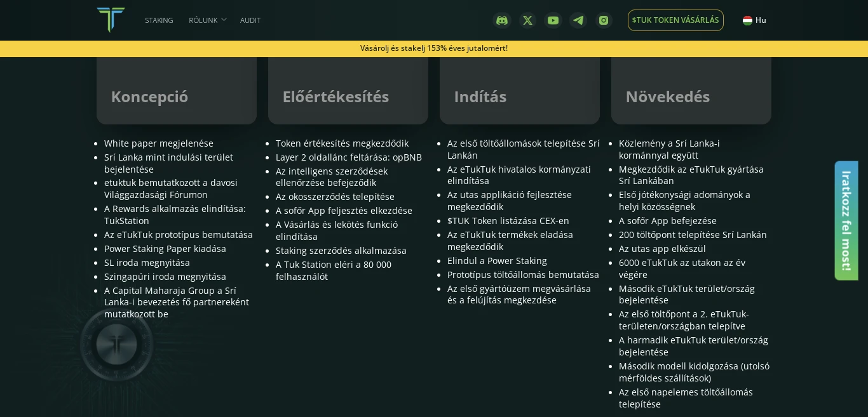Click 'Prototípus töltőállomás bemutatása' text
The width and height of the screenshot is (868, 417).
pos(523,275)
